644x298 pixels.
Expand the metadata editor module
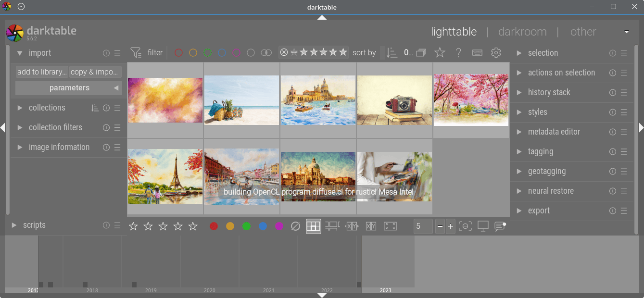(519, 132)
